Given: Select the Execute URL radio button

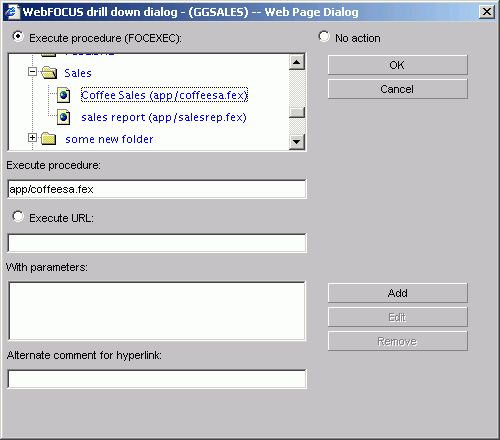Looking at the screenshot, I should (18, 216).
